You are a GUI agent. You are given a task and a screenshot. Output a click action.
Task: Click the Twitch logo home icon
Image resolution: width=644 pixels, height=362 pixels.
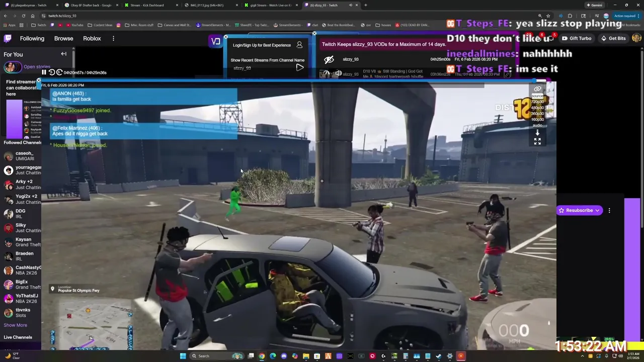[x=8, y=38]
